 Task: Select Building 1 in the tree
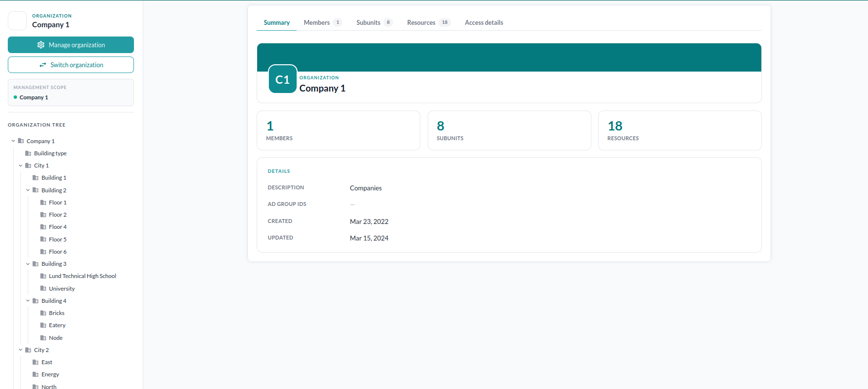pos(54,178)
